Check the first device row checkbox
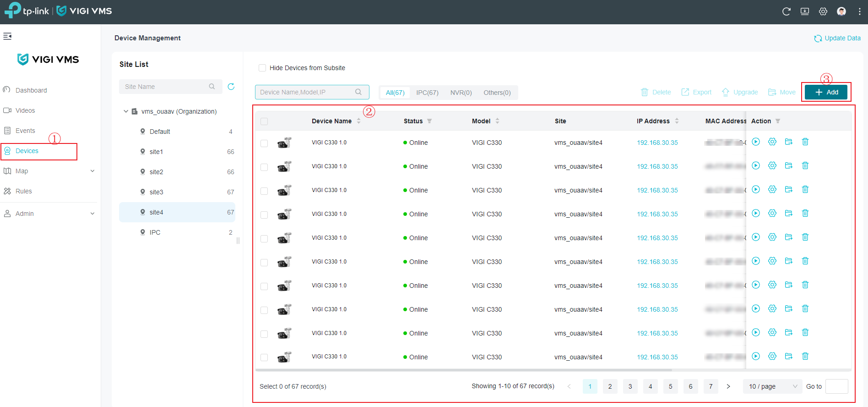The image size is (868, 407). (264, 143)
